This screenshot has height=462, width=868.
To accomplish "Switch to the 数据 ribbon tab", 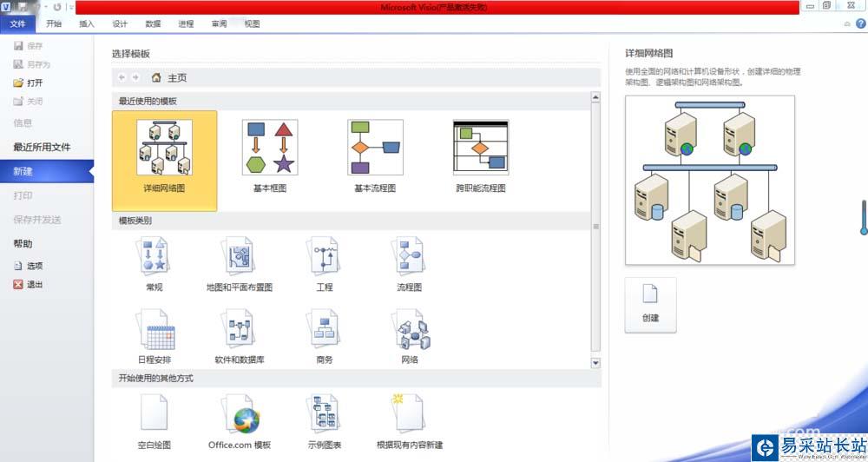I will point(154,23).
